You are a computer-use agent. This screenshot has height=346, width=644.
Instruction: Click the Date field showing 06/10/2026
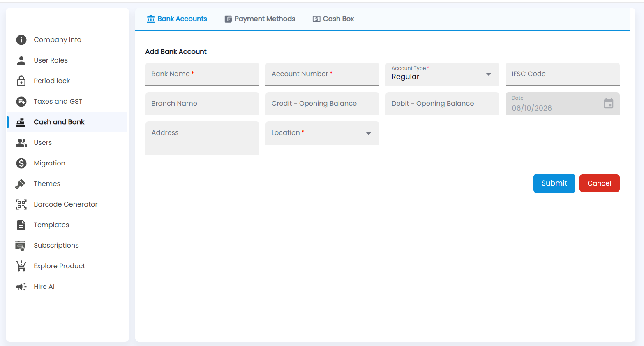(x=563, y=104)
